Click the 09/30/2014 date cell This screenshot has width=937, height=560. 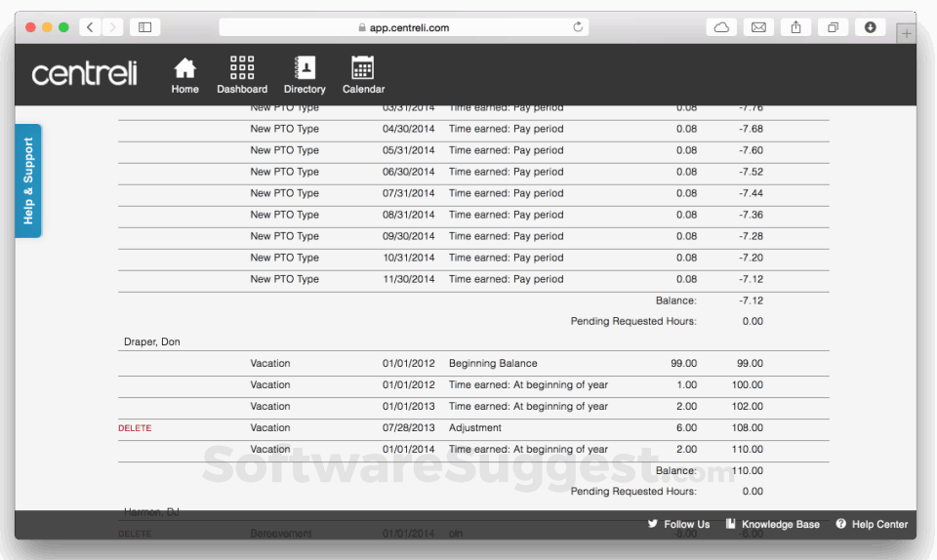[x=409, y=236]
